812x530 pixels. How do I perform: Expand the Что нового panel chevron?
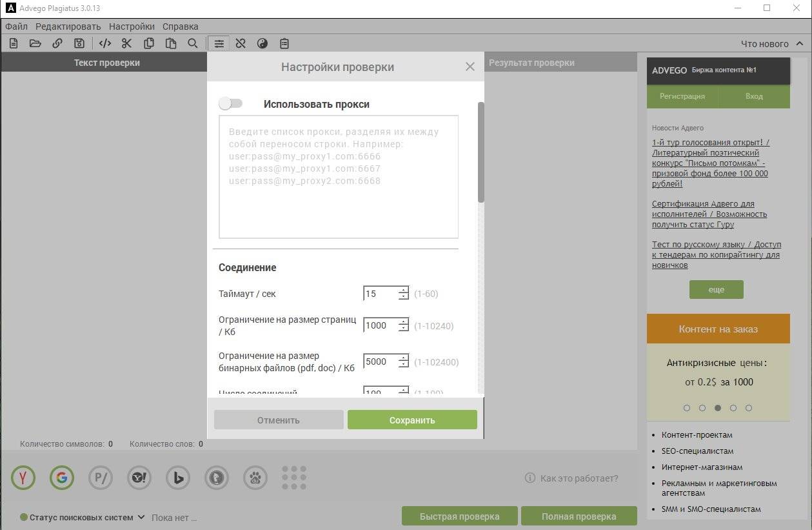coord(800,44)
